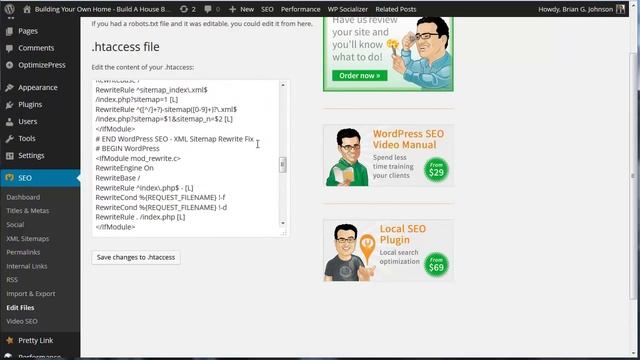This screenshot has width=640, height=360.
Task: Open Titles & Metas submenu
Action: [27, 211]
